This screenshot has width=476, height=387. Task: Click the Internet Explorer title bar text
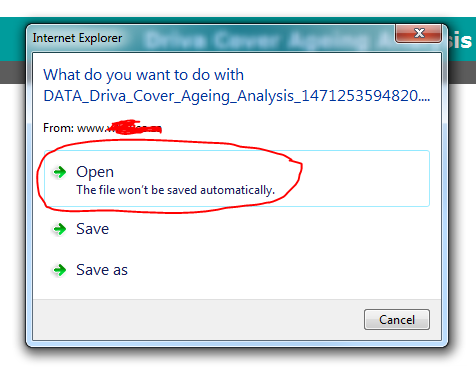click(77, 38)
